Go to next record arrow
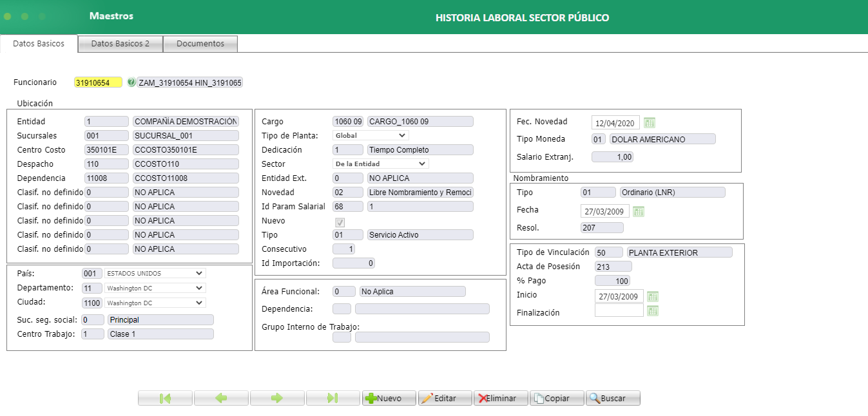This screenshot has height=416, width=868. 277,398
